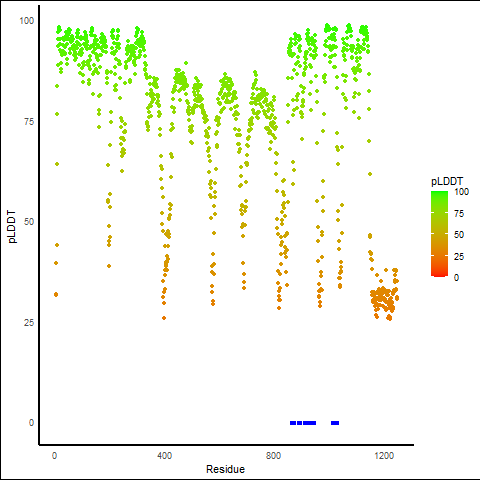
Task: Click the x-axis tick label 800
Action: [273, 456]
